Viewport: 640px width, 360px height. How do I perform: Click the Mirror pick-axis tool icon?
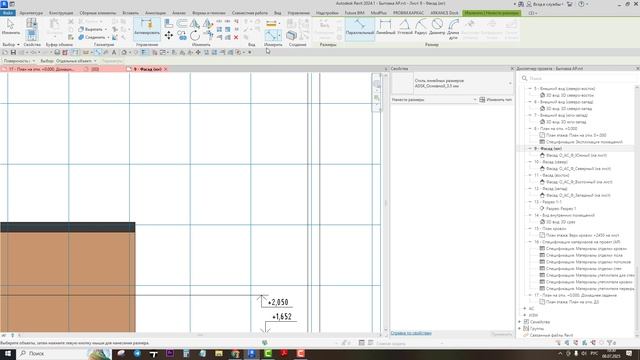tap(195, 24)
